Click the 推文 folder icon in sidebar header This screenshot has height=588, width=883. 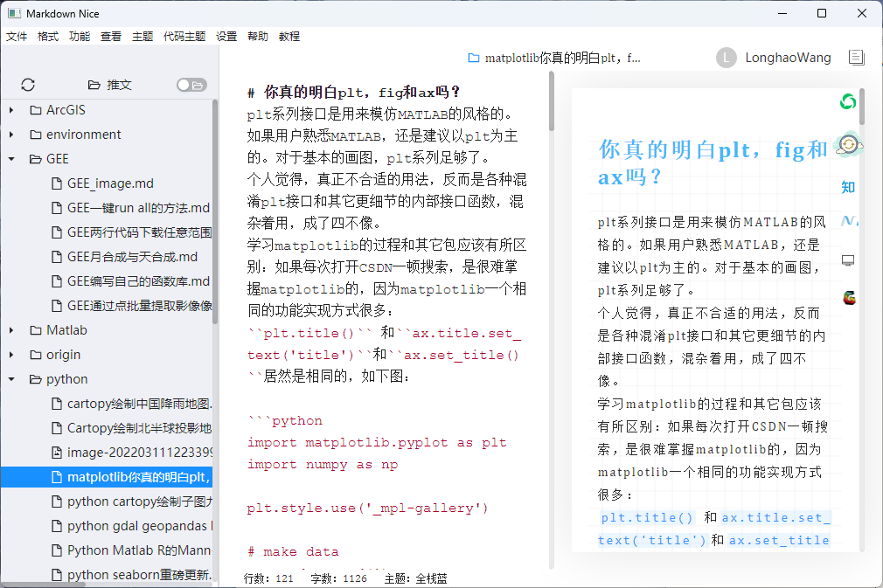[x=94, y=85]
